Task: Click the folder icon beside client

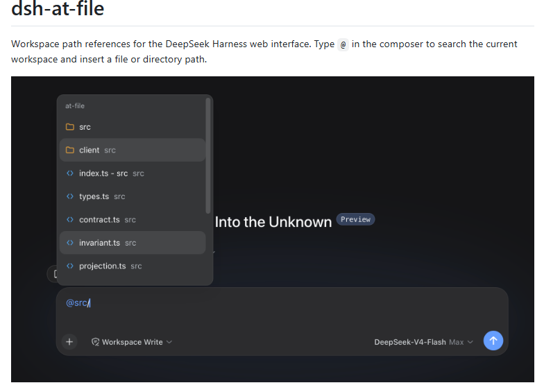Action: tap(70, 150)
